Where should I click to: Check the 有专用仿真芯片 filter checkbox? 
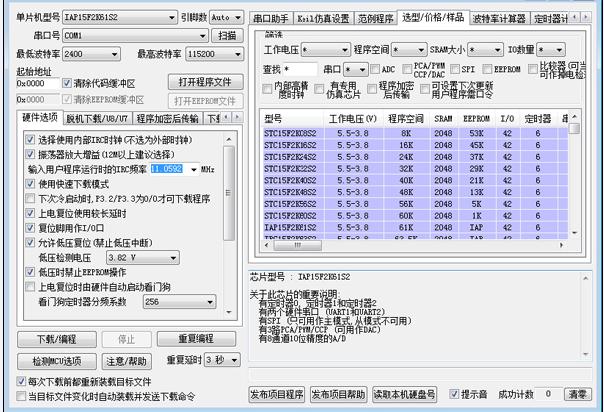pos(319,89)
